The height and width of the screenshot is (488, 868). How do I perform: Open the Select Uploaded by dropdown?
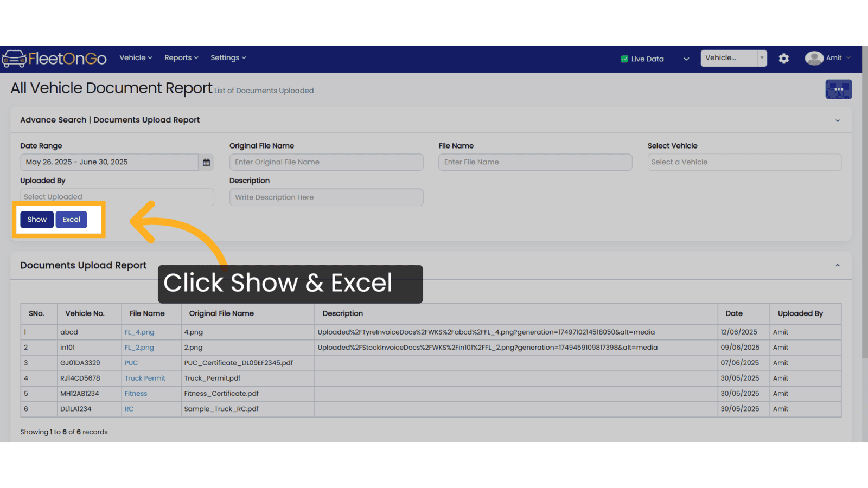tap(117, 197)
